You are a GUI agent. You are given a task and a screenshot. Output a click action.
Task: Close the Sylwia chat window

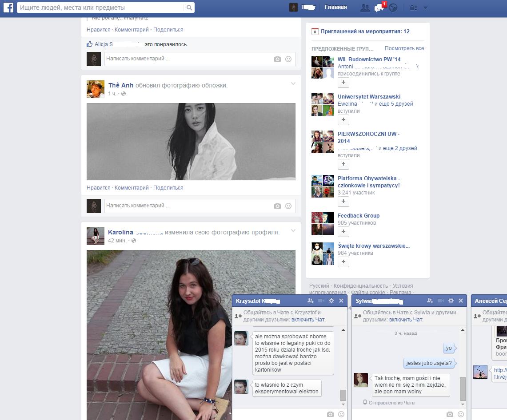pyautogui.click(x=461, y=301)
